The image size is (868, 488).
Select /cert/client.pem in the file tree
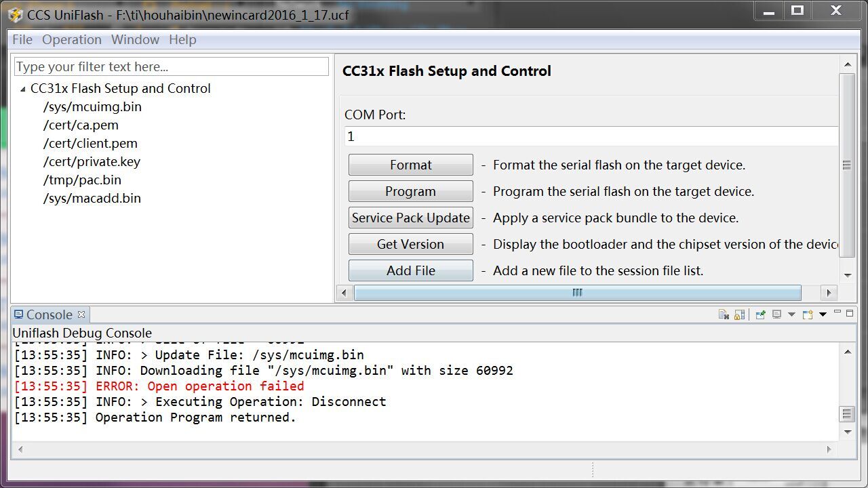[90, 143]
